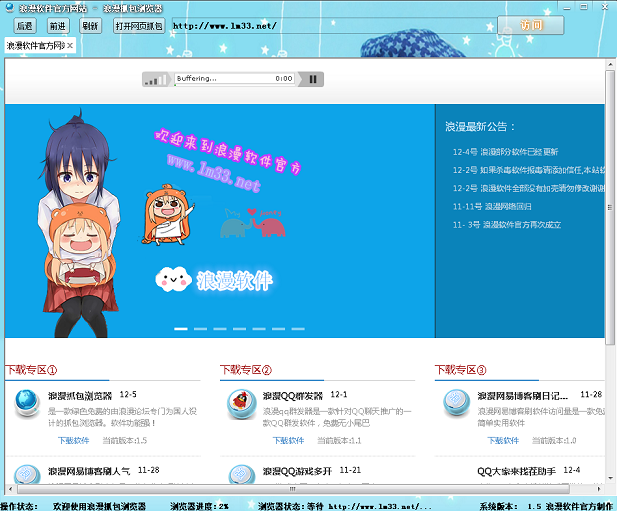Click the horizontal scrollbar thumb
The image size is (617, 511).
click(x=293, y=489)
